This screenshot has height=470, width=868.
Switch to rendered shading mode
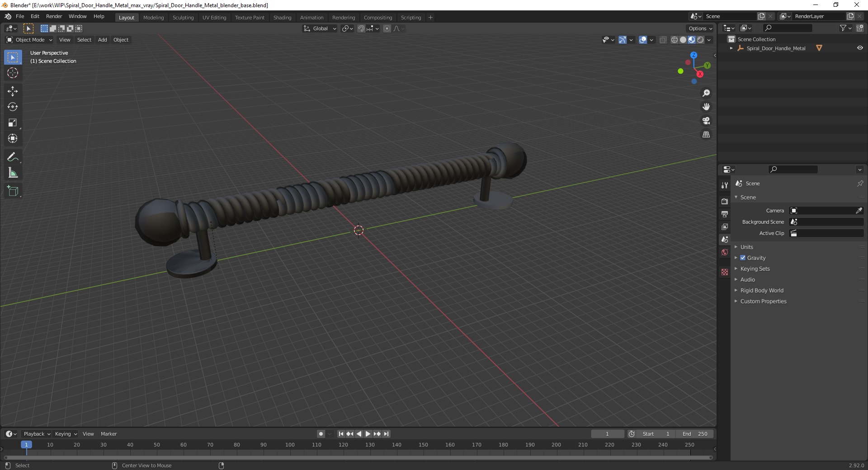[x=700, y=40]
